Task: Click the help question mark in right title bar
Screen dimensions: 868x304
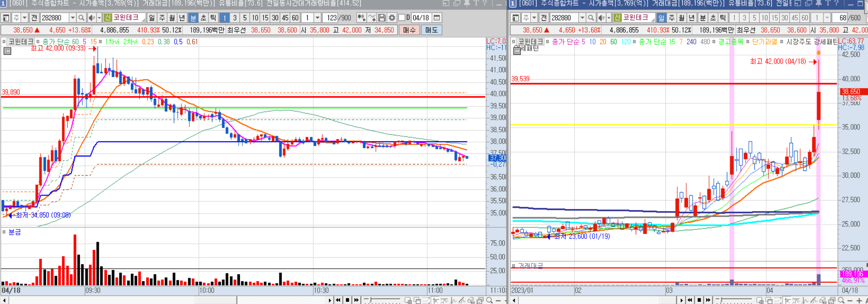Action: [836, 3]
